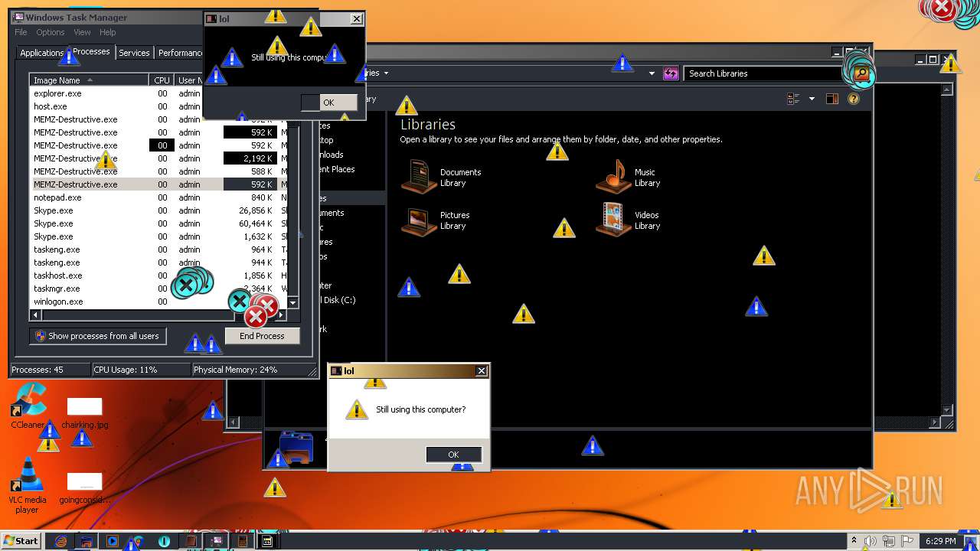Viewport: 980px width, 551px height.
Task: Click the blue round taskbar icon
Action: tap(164, 541)
